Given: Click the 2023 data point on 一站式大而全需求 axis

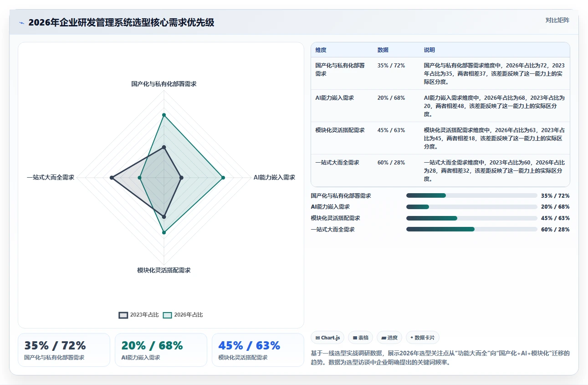Looking at the screenshot, I should click(x=112, y=178).
